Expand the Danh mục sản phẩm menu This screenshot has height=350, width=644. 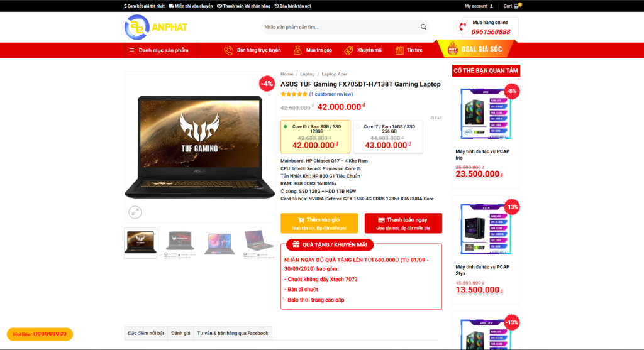(159, 50)
